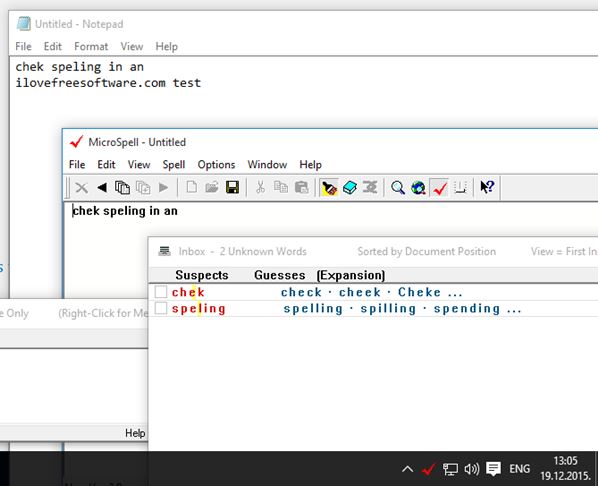Viewport: 598px width, 486px height.
Task: Click in Notepad text line 'ilovefreesoftware.com test'
Action: pyautogui.click(x=108, y=83)
